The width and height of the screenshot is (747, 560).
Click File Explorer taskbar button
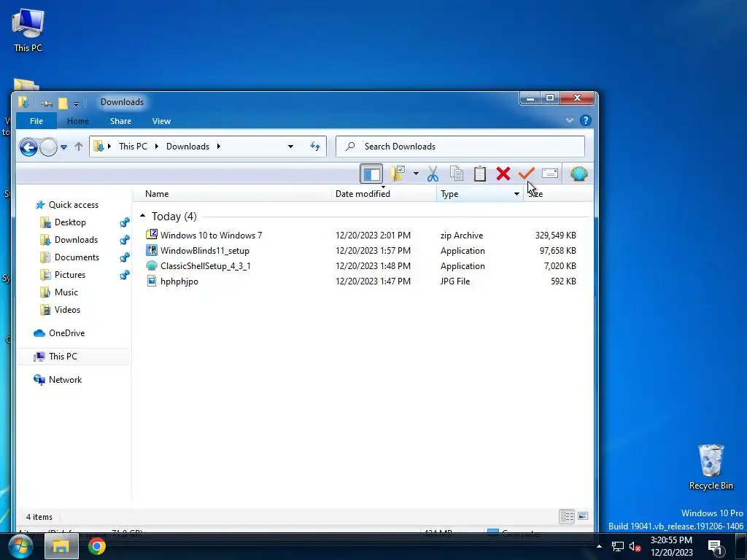(x=61, y=546)
